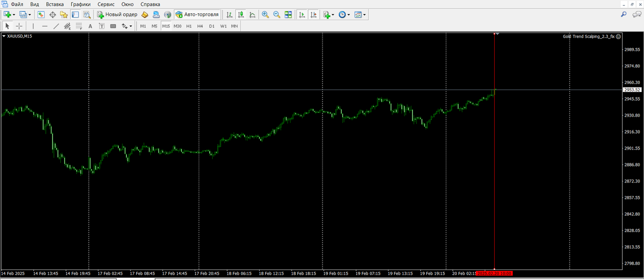Click the triangle beside XAUUSD,M15 label
The width and height of the screenshot is (644, 280).
pyautogui.click(x=4, y=36)
